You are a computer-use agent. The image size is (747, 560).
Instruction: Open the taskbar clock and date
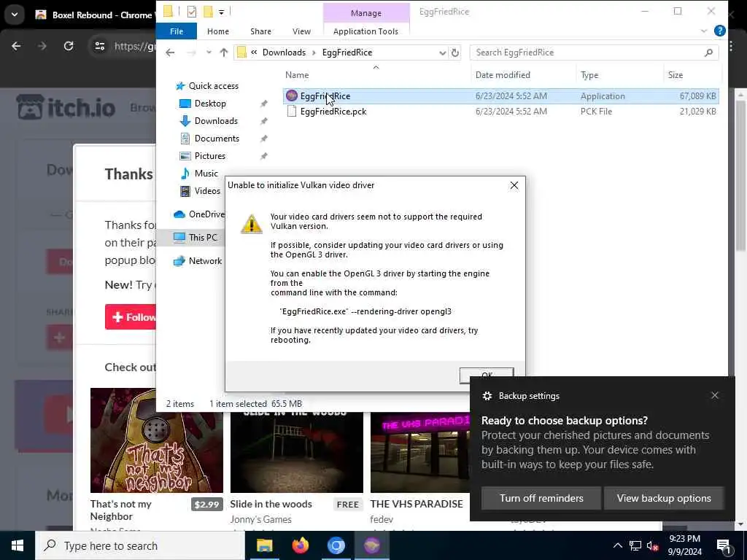684,545
